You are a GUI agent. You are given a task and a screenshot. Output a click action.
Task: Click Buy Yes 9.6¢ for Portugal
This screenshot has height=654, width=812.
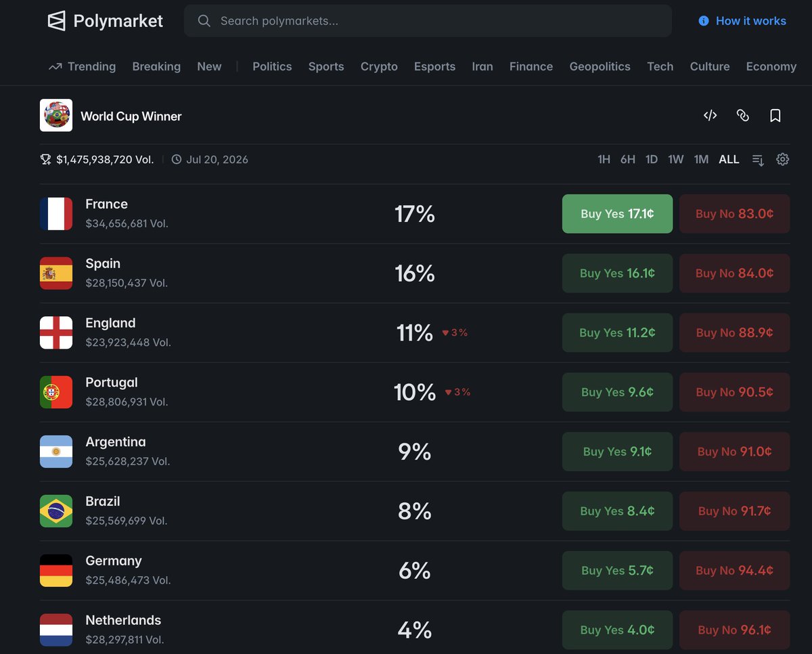tap(617, 392)
